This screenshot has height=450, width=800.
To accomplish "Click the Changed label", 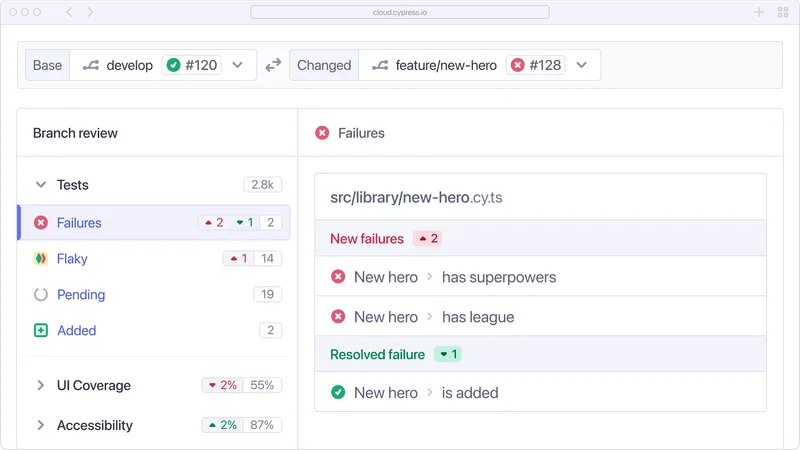I will (x=324, y=65).
